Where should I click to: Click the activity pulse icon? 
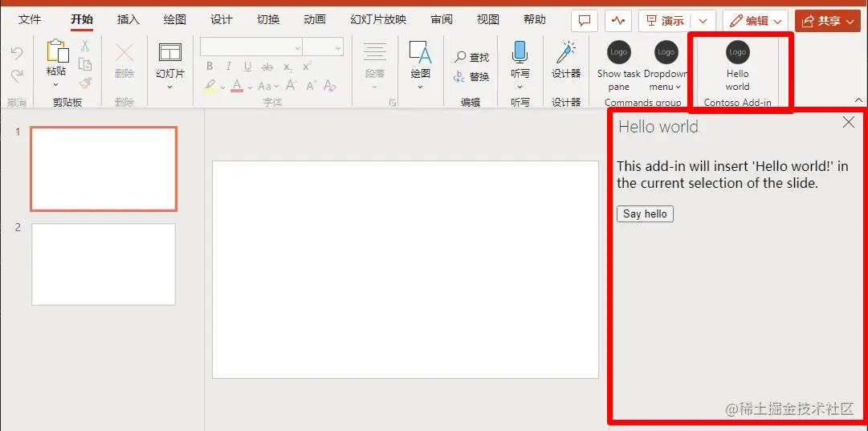618,21
